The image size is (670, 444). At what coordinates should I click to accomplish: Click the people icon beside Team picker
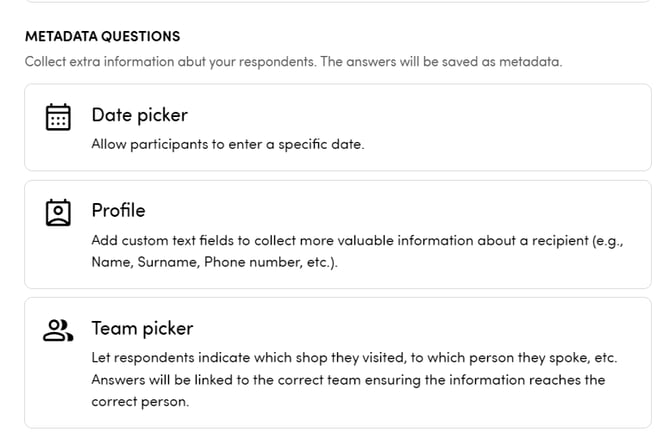[59, 330]
